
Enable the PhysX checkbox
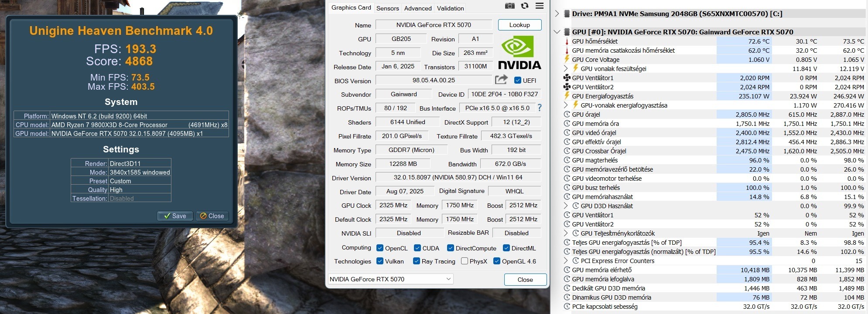(465, 261)
